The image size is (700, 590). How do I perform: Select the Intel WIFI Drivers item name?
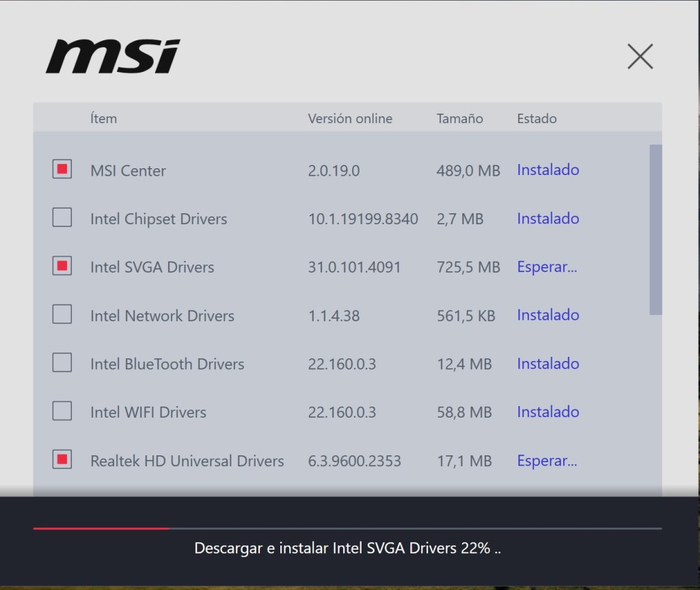(148, 412)
